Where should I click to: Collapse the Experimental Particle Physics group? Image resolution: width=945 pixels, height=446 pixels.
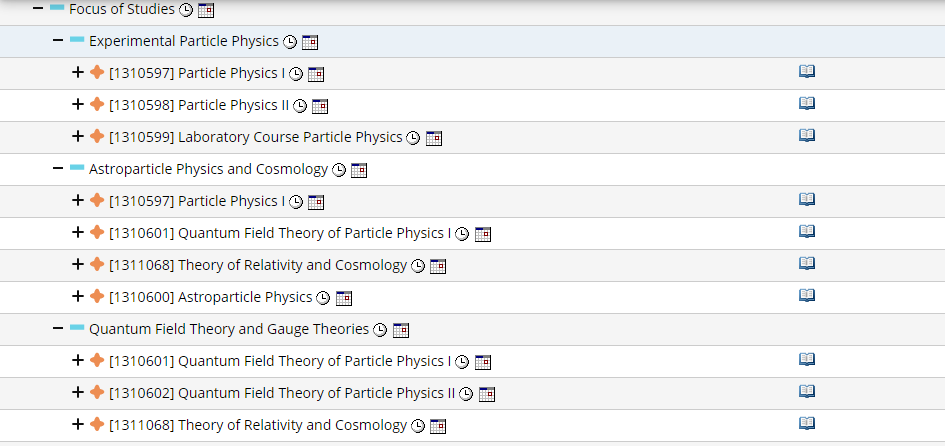(x=58, y=41)
